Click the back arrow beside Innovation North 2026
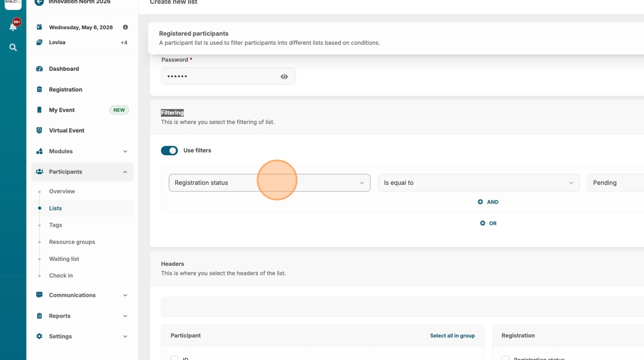The width and height of the screenshot is (644, 360). [x=39, y=2]
